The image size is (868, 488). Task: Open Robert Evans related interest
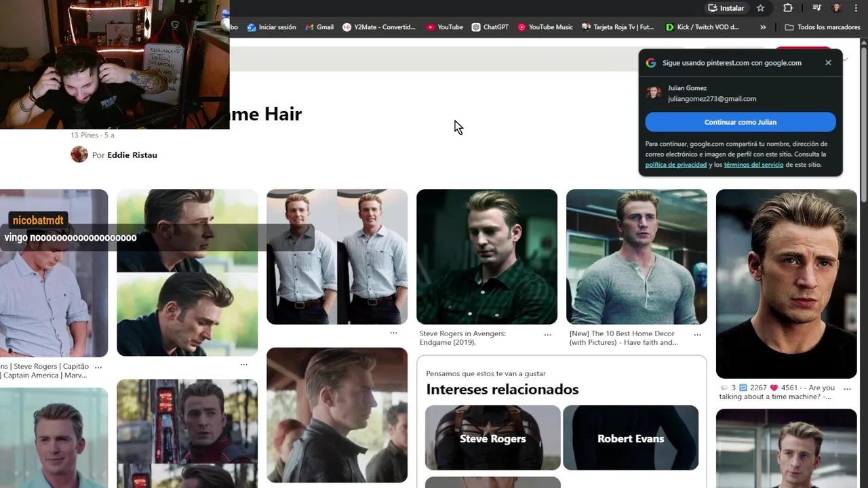pos(631,438)
